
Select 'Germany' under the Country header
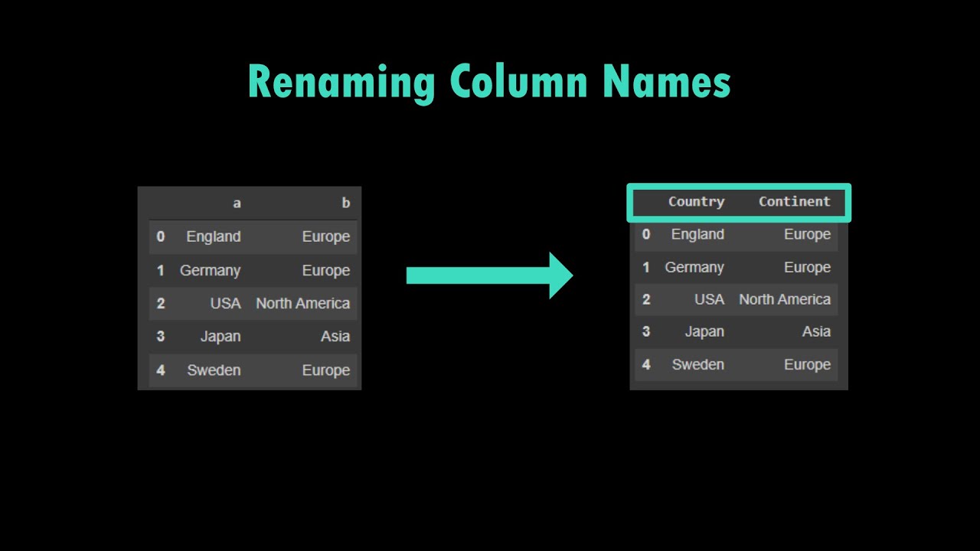[694, 267]
